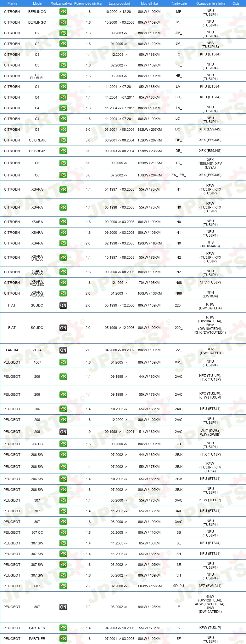The image size is (246, 644).
Task: Click ON diesel icon in Peugeot 807 row
Action: click(x=63, y=607)
